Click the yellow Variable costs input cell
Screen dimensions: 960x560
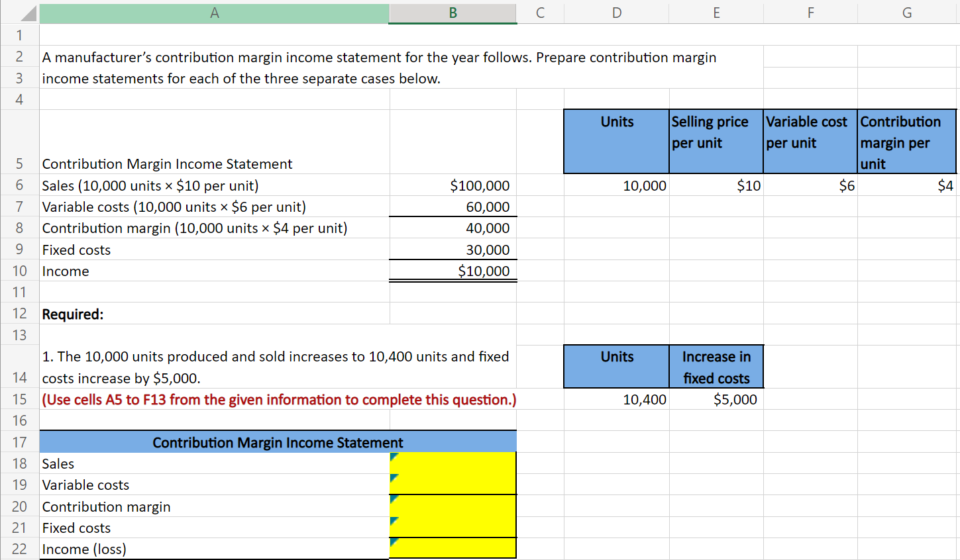(x=453, y=485)
